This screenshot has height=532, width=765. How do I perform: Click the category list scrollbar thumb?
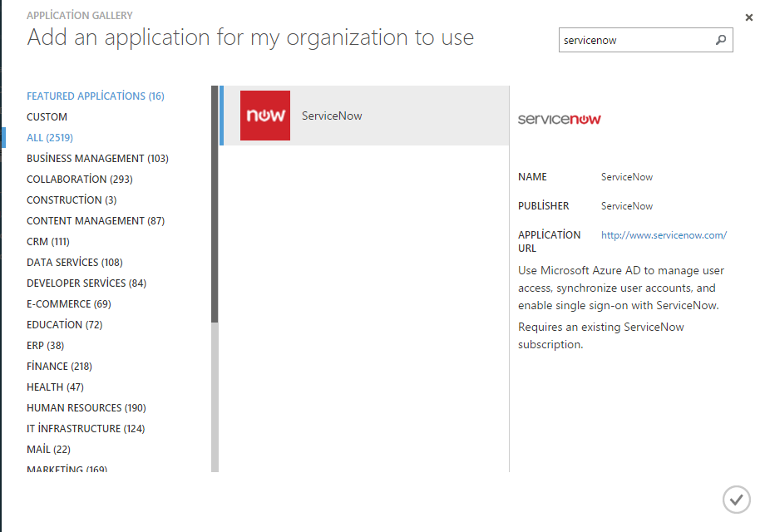(215, 204)
